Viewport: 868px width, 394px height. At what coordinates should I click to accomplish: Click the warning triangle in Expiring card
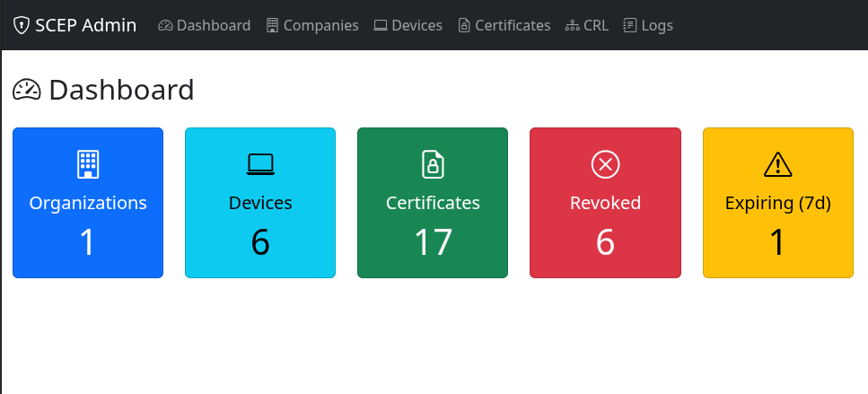(x=777, y=164)
